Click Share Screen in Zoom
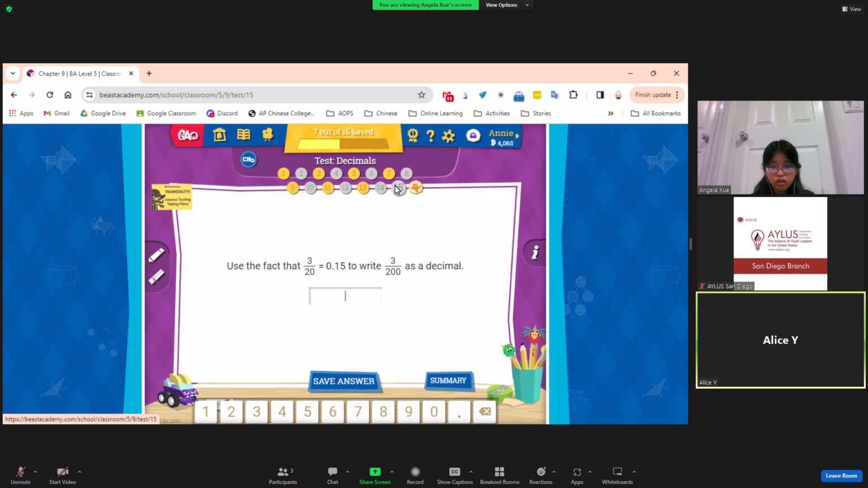Viewport: 868px width, 488px height. point(375,476)
